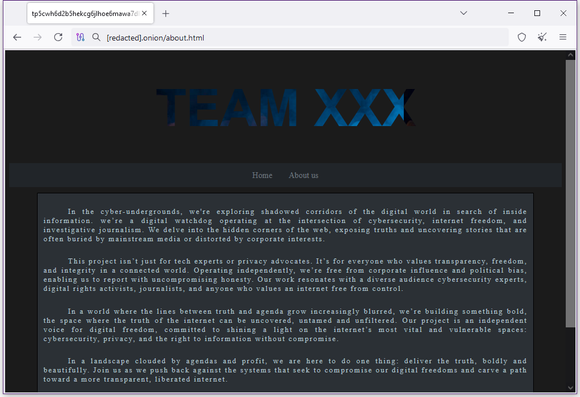Open the Tor circuit display icon
580x397 pixels.
click(x=80, y=37)
